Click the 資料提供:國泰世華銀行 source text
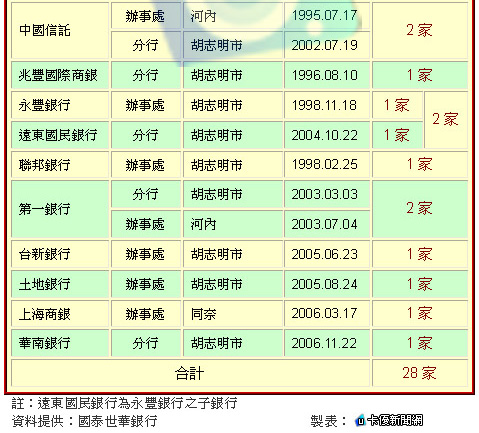This screenshot has height=433, width=479. point(85,421)
